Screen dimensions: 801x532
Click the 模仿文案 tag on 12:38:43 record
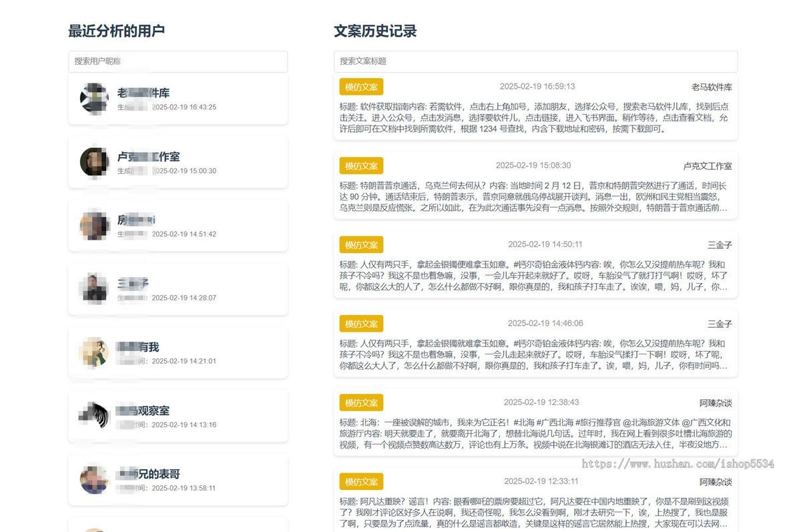point(361,403)
